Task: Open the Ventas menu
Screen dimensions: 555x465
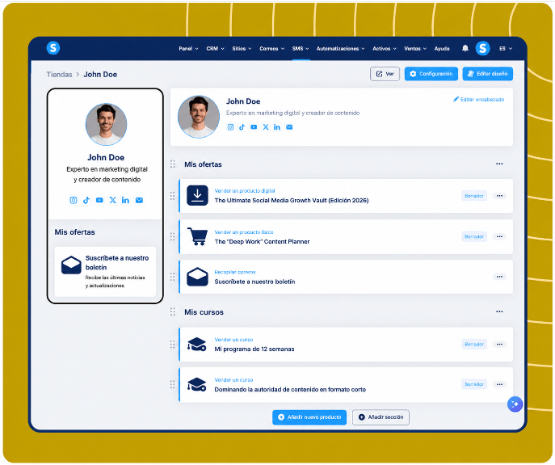Action: (416, 48)
